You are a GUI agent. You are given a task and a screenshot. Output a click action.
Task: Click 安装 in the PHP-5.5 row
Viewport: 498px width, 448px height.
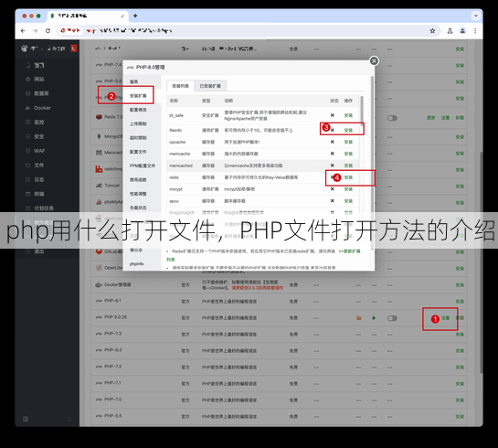tap(460, 417)
